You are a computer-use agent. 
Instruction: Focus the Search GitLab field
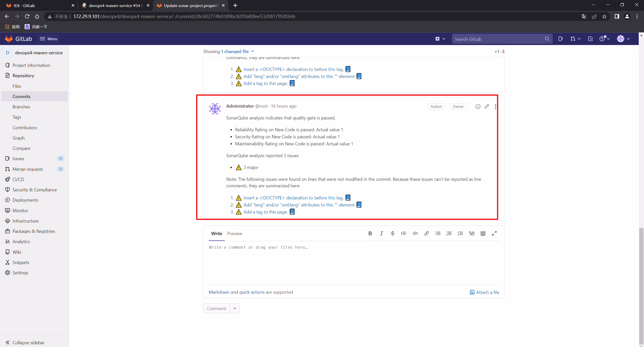502,39
